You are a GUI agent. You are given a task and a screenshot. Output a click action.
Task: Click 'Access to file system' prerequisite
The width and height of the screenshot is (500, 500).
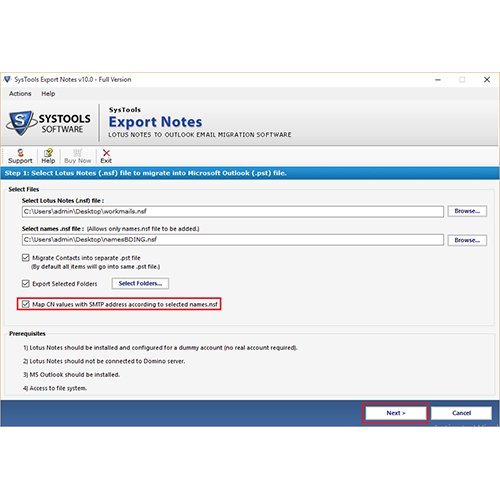click(55, 388)
